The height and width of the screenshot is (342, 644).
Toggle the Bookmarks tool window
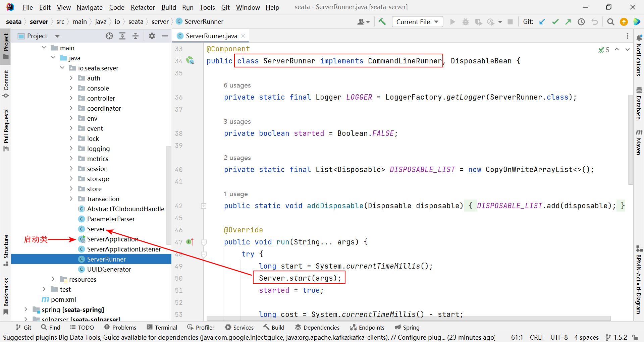6,296
